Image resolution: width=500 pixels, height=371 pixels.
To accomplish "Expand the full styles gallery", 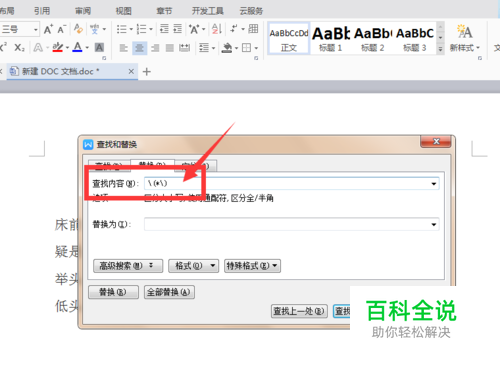I will coord(440,49).
